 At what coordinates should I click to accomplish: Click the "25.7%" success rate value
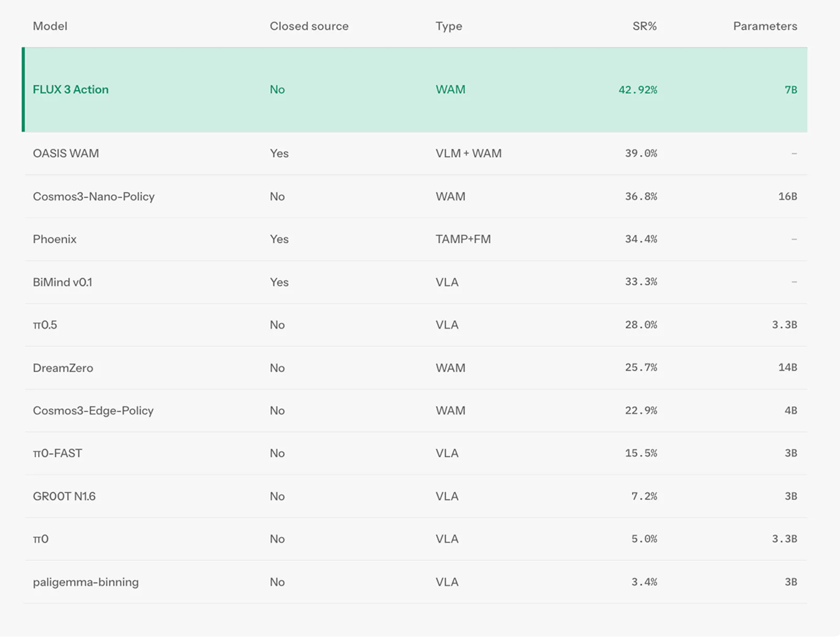click(641, 368)
